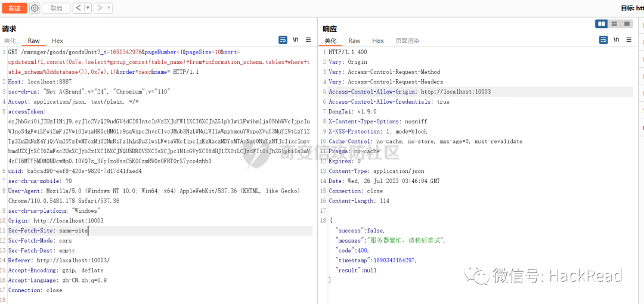Click the orange 发送 send button

click(x=15, y=8)
